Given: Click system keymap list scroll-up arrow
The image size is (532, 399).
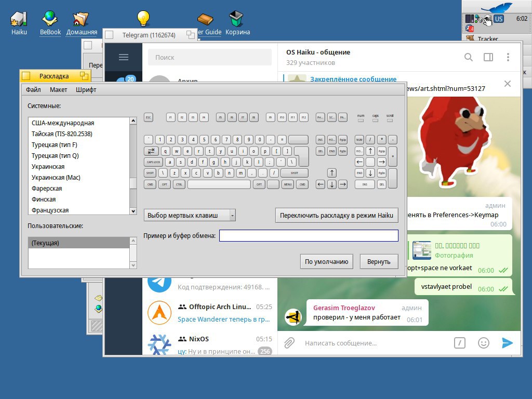Looking at the screenshot, I should coord(134,121).
